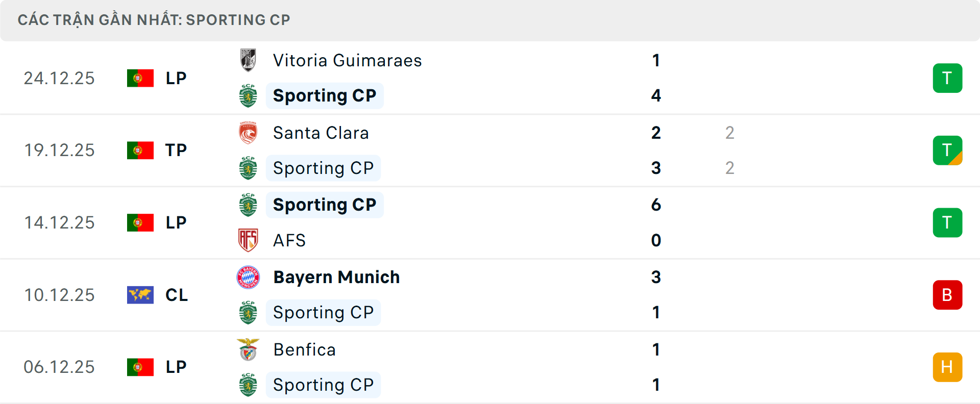Click green T badge for 24.12.25 match

pos(947,78)
